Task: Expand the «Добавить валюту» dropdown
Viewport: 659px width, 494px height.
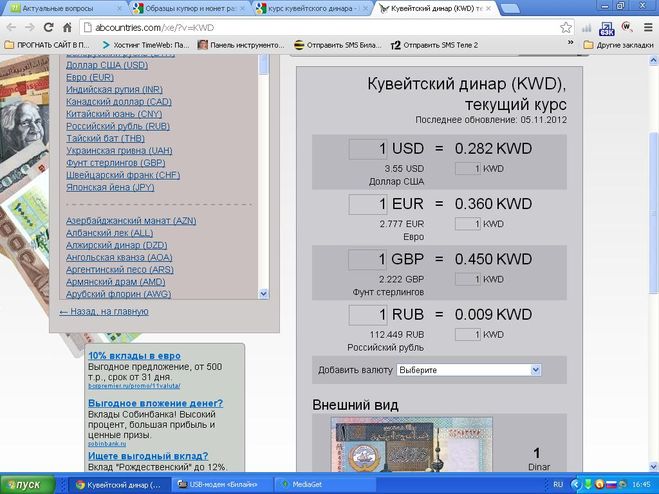Action: click(x=469, y=370)
